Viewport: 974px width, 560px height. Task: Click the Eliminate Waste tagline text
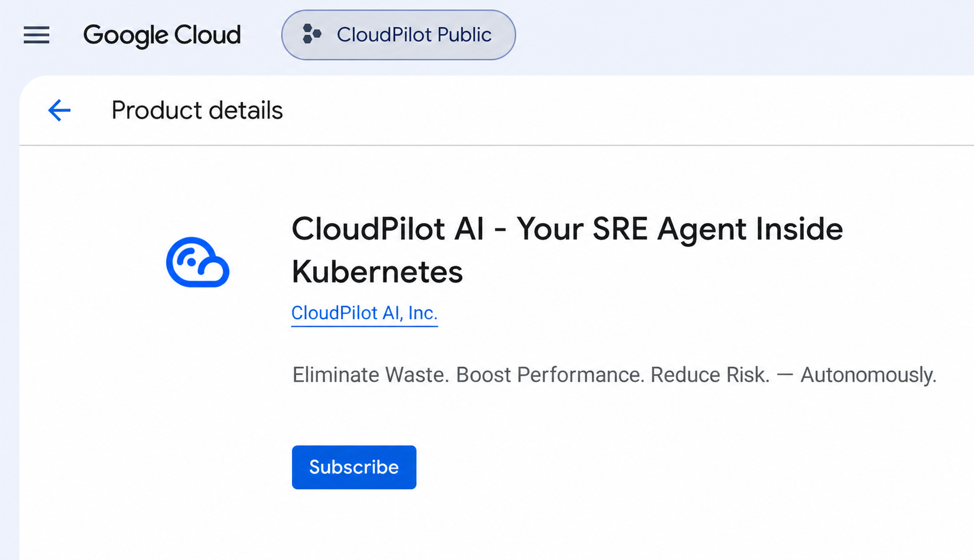pyautogui.click(x=614, y=375)
